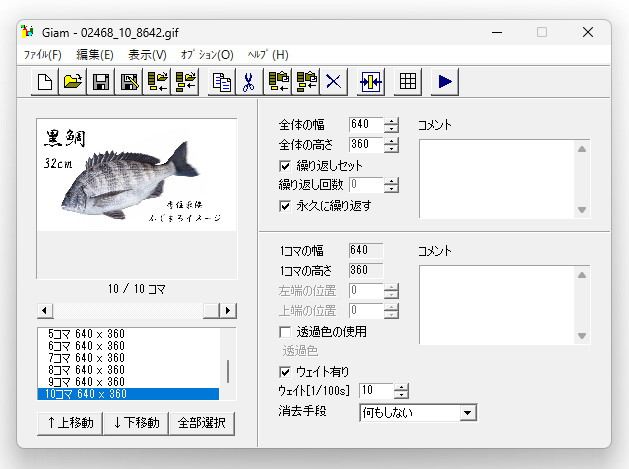Click the Save floppy disk icon
The height and width of the screenshot is (469, 629).
pyautogui.click(x=101, y=82)
